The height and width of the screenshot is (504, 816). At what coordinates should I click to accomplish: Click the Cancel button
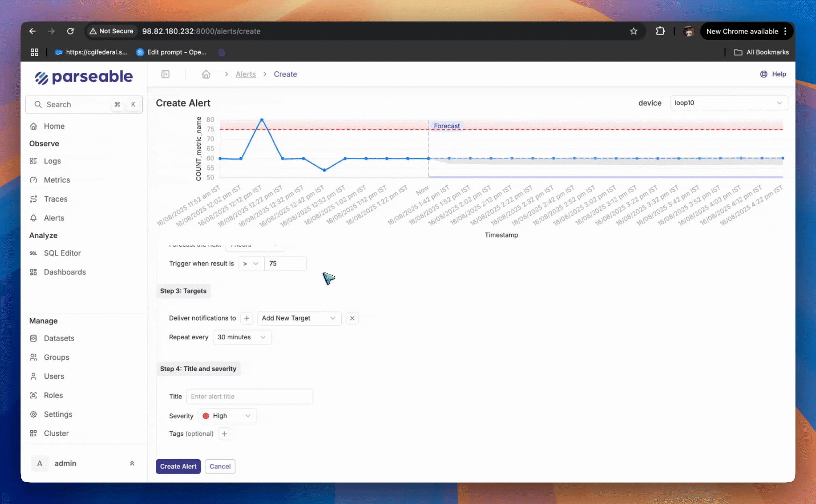click(220, 466)
